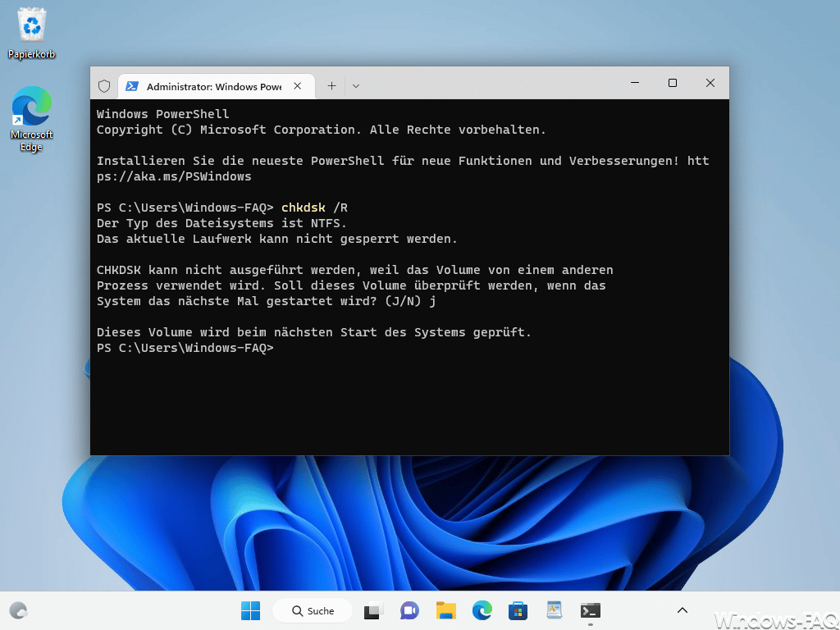This screenshot has height=630, width=840.
Task: Open the Papierkorb desktop icon
Action: click(x=32, y=32)
